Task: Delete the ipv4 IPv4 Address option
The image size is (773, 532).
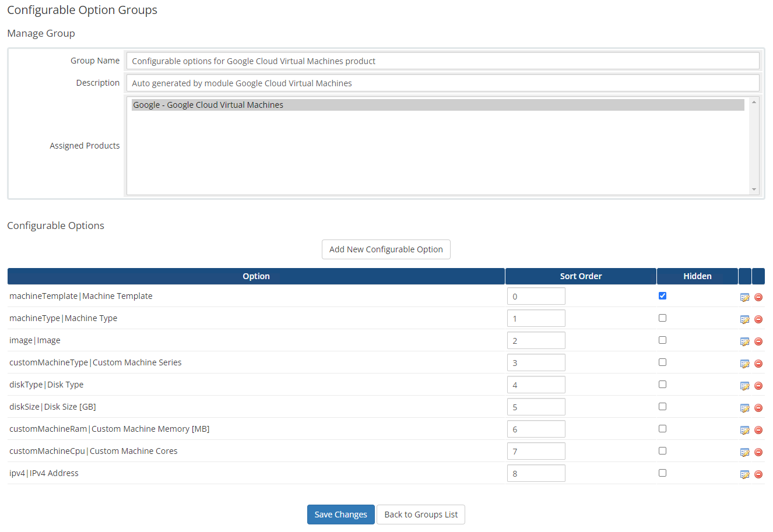Action: pos(758,474)
